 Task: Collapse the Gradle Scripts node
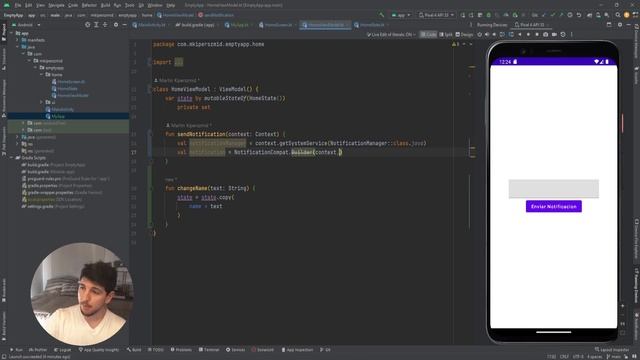click(x=12, y=158)
